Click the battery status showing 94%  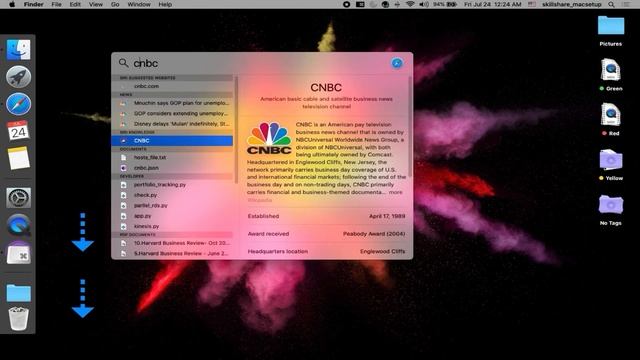445,4
